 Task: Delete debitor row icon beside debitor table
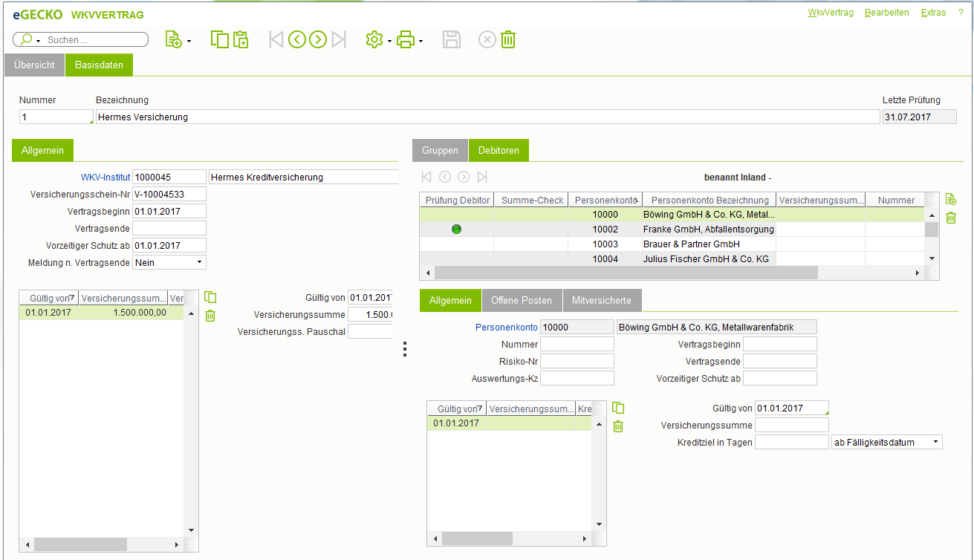pos(950,218)
